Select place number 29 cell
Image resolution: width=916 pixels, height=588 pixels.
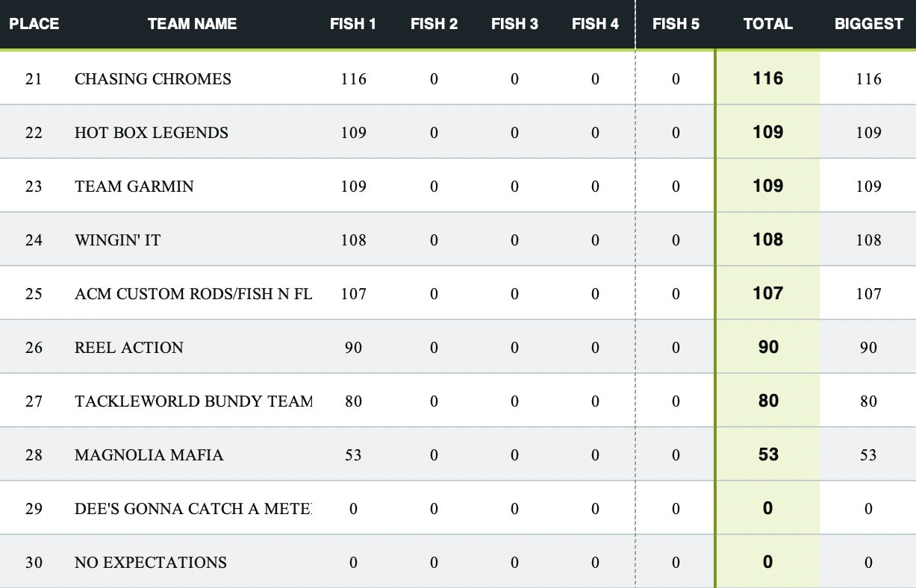(34, 509)
